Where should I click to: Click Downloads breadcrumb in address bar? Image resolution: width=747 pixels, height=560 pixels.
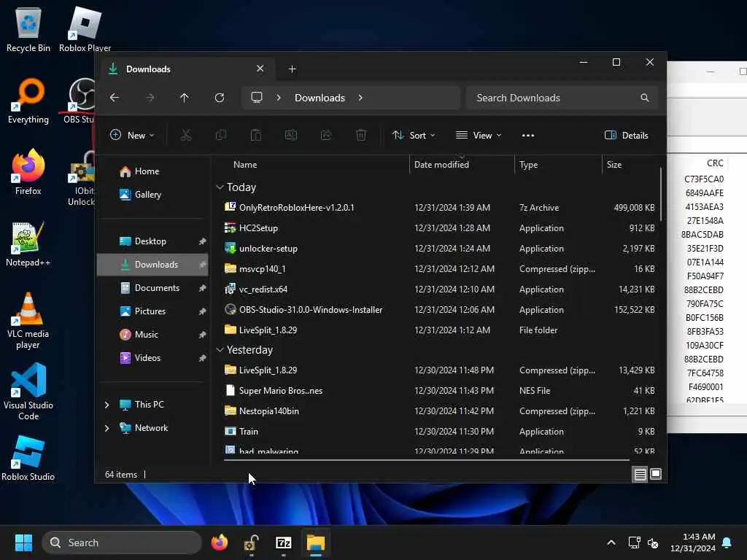point(320,98)
